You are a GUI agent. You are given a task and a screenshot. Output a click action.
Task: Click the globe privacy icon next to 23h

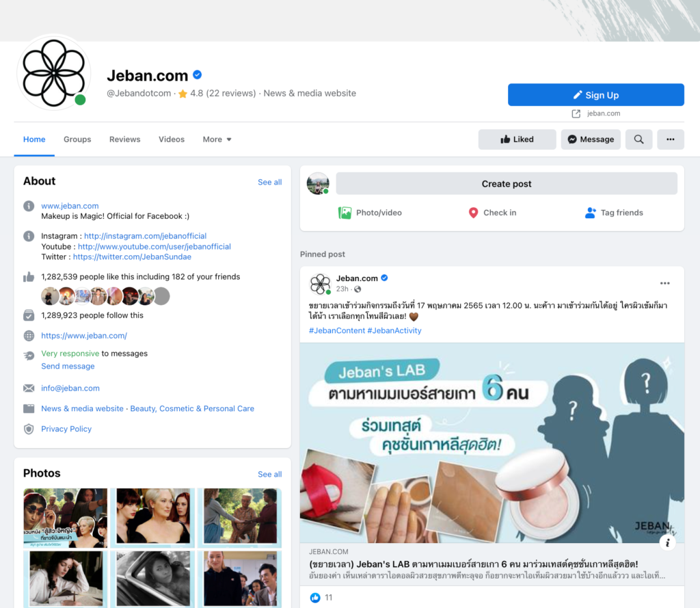pyautogui.click(x=358, y=289)
